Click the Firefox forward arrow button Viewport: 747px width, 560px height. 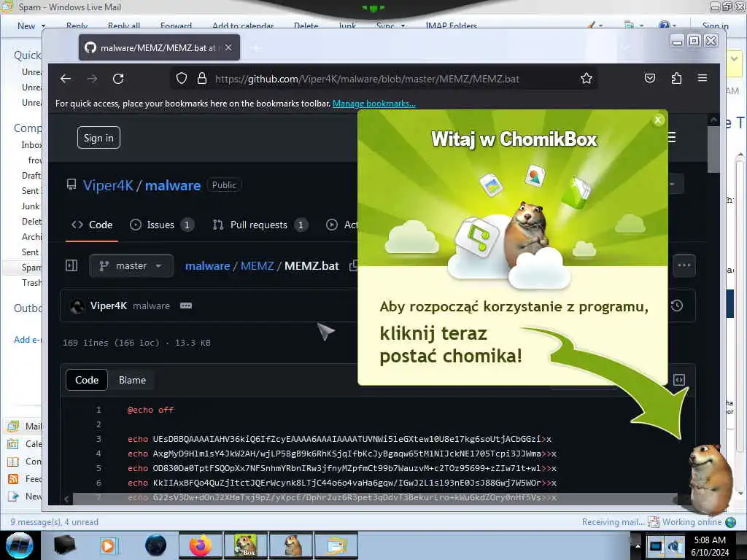point(92,79)
